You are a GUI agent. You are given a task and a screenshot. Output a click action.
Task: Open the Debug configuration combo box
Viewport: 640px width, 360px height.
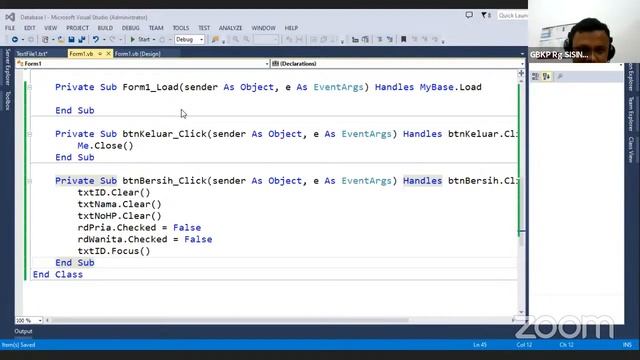point(189,40)
